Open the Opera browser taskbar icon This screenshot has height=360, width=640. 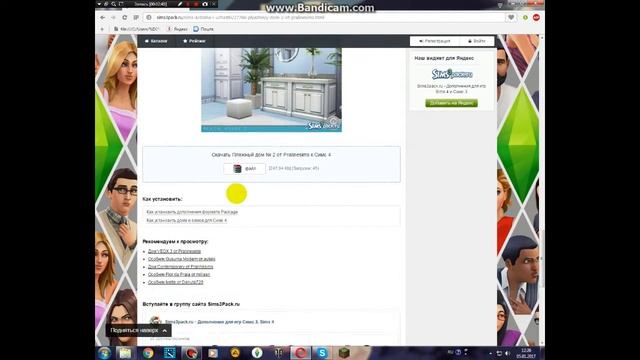point(300,353)
